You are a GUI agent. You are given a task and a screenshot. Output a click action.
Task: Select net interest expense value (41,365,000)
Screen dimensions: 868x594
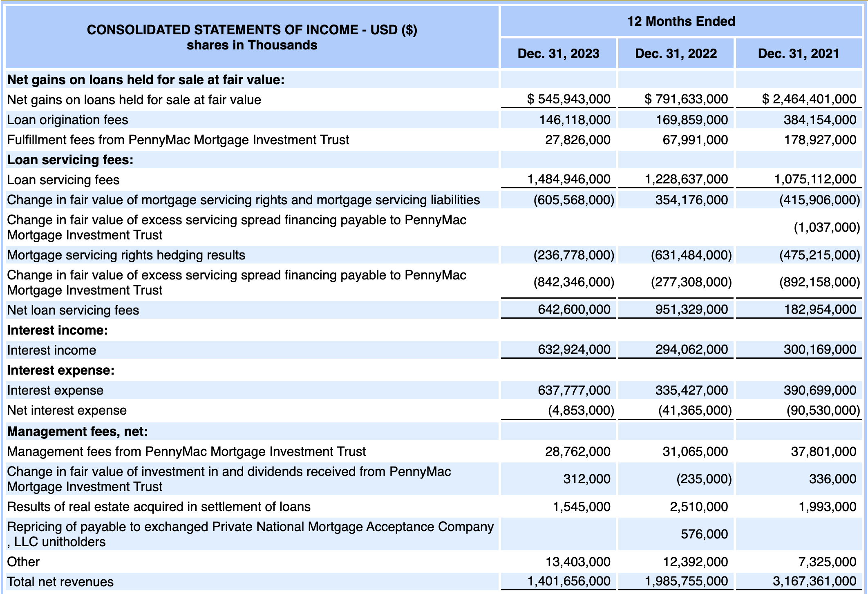click(695, 410)
